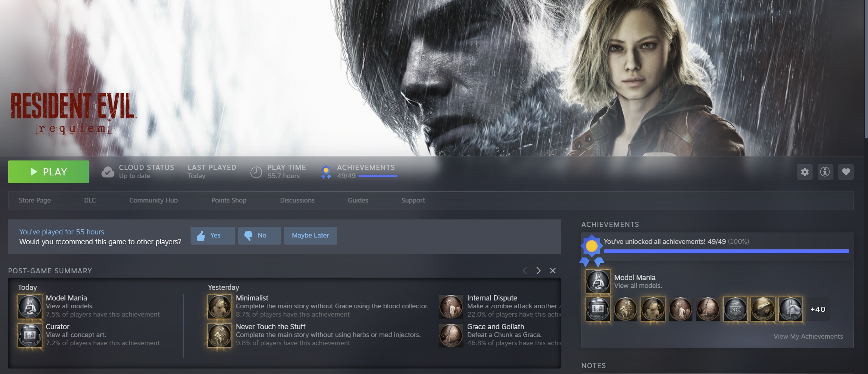
Task: Select the golden gun achievement icon
Action: 763,309
